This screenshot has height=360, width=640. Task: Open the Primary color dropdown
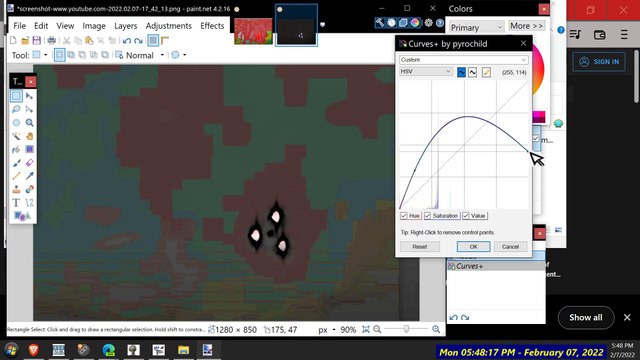[x=476, y=27]
